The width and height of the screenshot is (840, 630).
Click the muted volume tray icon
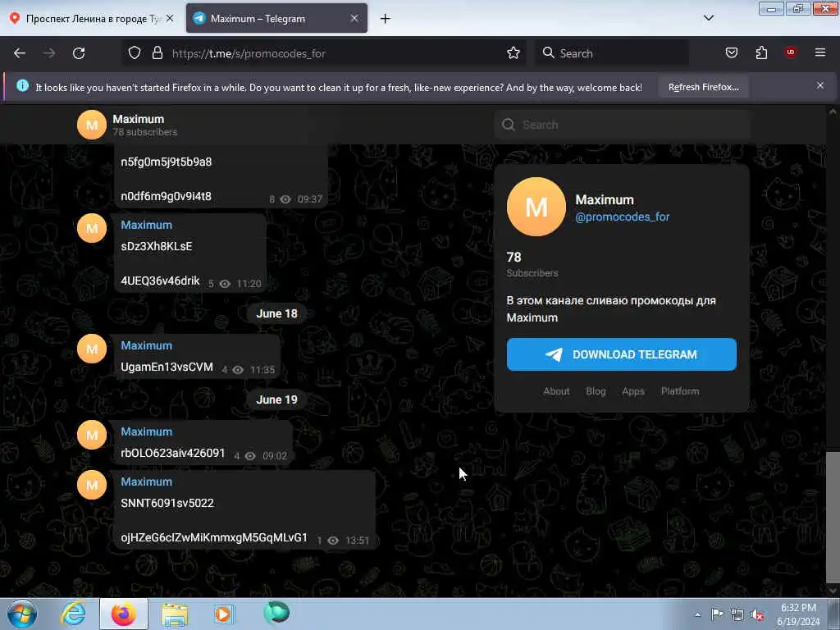(x=757, y=615)
